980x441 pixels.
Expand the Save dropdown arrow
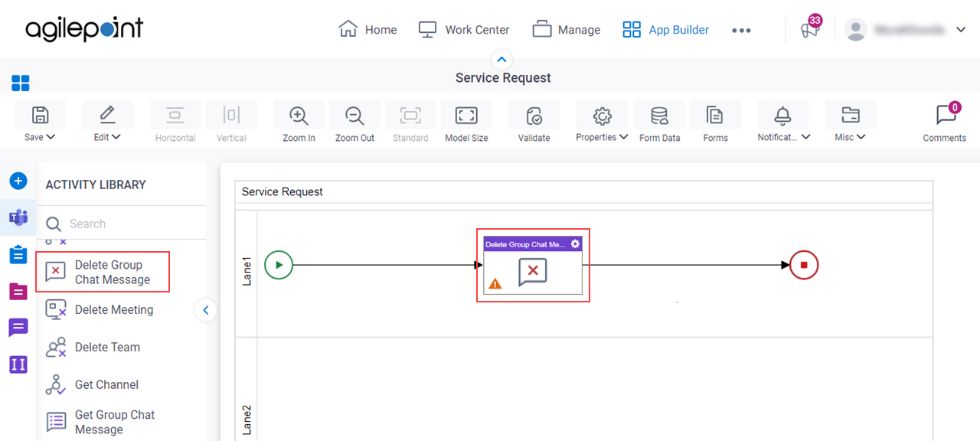(51, 137)
